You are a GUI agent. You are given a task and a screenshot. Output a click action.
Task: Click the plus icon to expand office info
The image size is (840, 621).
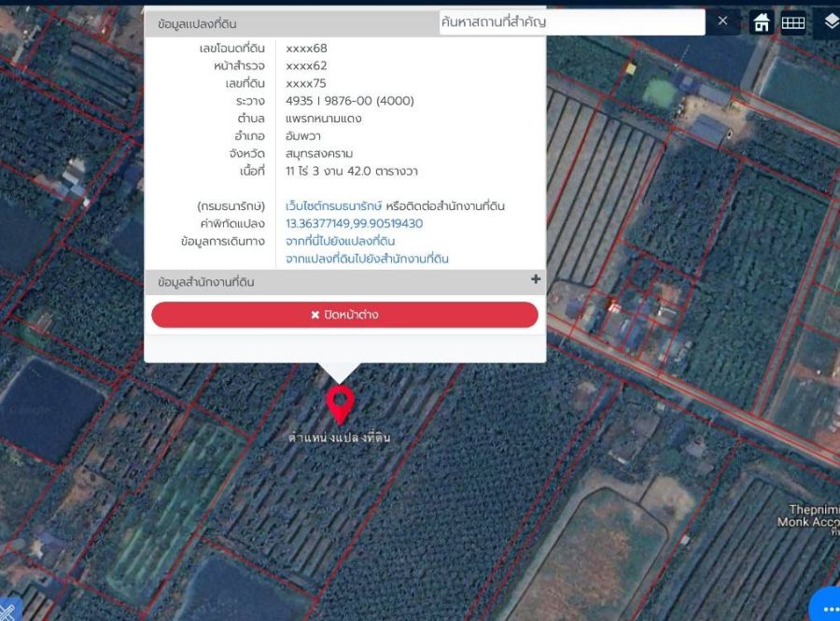tap(536, 279)
